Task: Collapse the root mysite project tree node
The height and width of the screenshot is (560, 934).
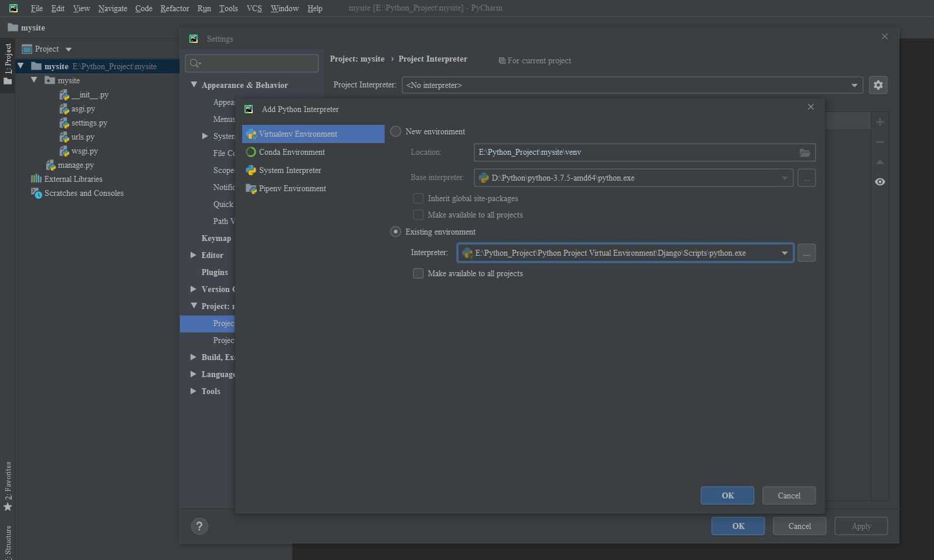Action: tap(21, 66)
